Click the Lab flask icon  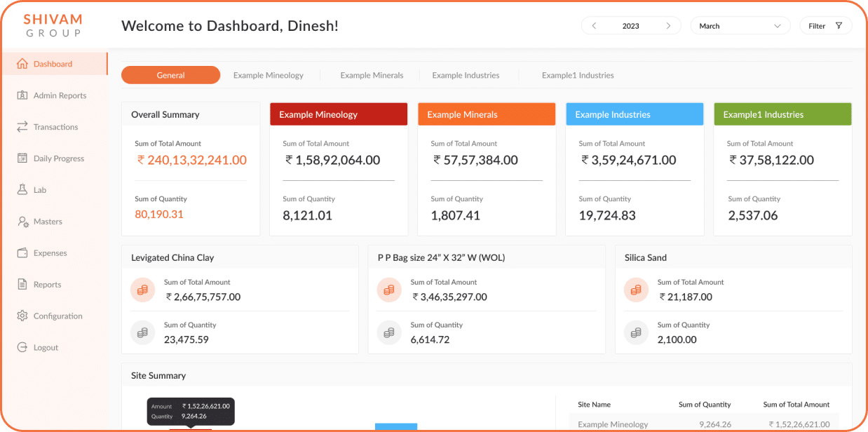tap(22, 190)
